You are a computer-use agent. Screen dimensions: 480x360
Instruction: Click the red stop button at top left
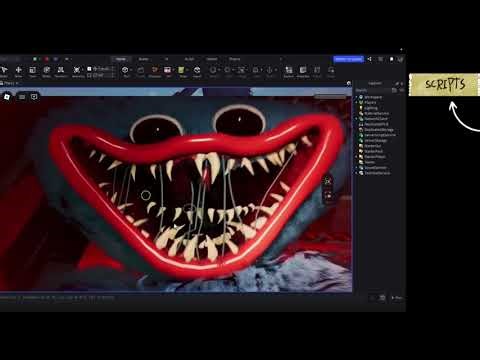[x=47, y=59]
